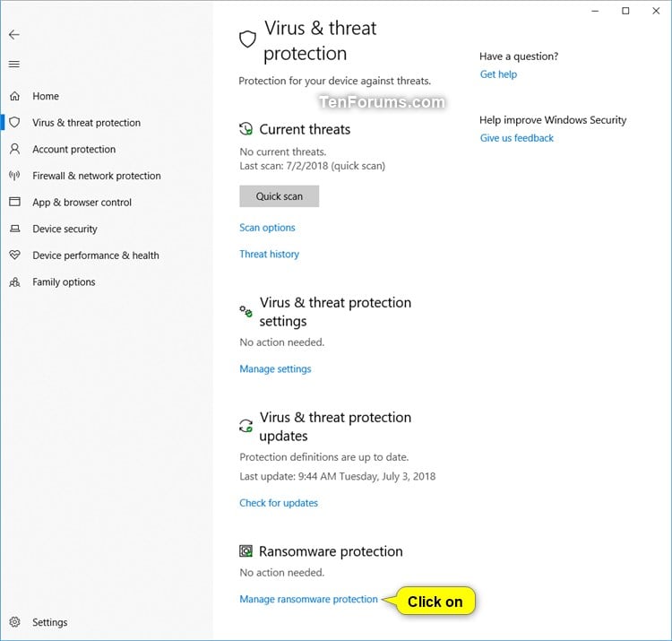Viewport: 672px width, 641px height.
Task: Open Manage settings link
Action: 275,369
